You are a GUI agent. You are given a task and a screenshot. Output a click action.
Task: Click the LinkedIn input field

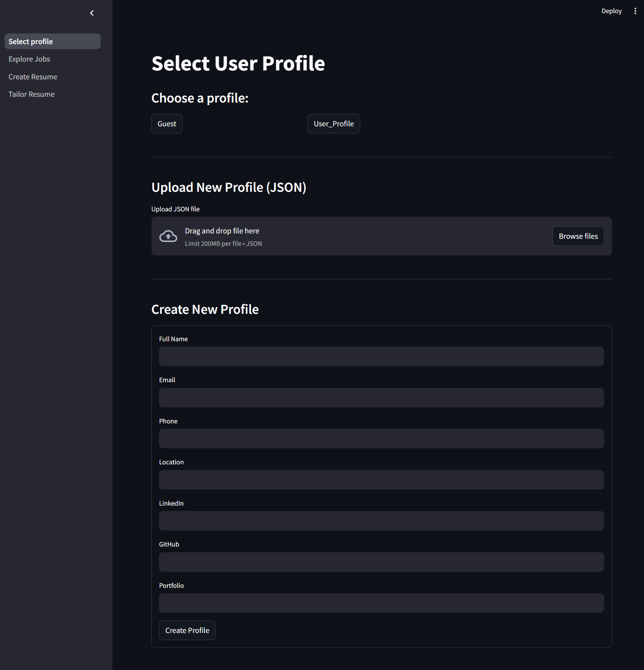[x=381, y=521]
